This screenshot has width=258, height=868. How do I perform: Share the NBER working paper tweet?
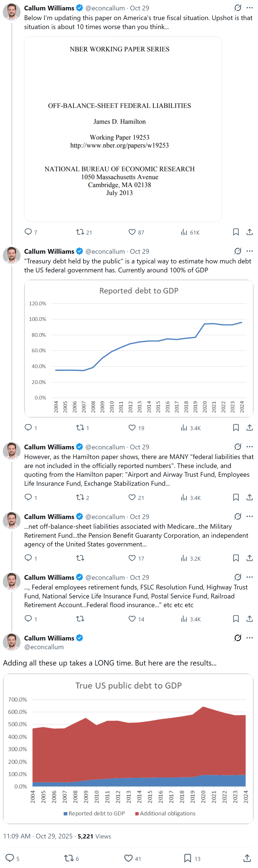click(x=249, y=232)
